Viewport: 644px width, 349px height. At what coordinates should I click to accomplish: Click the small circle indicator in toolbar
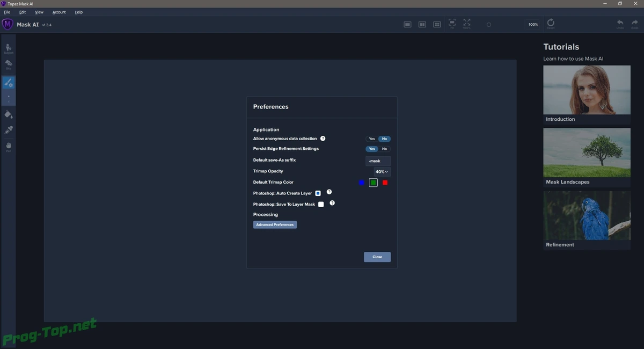pos(488,25)
